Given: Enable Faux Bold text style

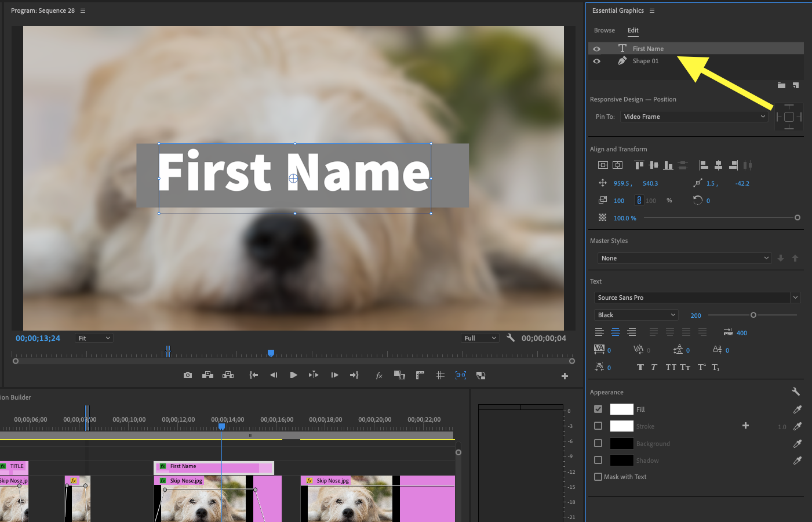Looking at the screenshot, I should [640, 367].
